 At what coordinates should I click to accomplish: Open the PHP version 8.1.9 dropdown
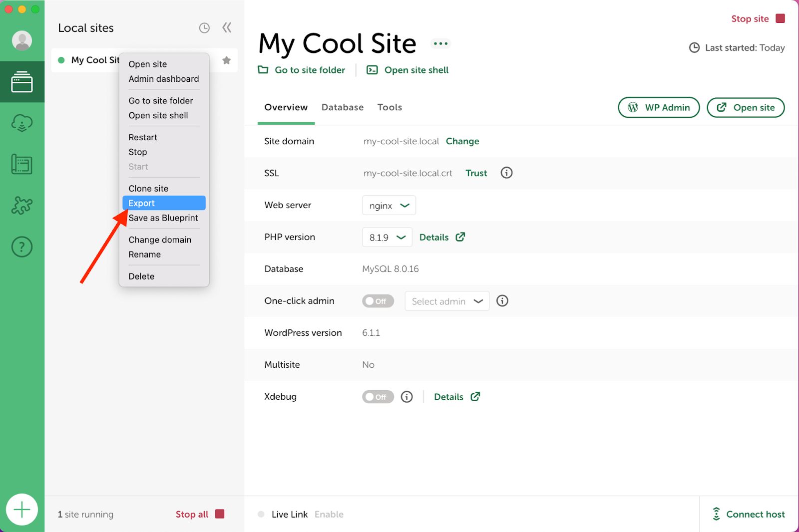coord(387,237)
